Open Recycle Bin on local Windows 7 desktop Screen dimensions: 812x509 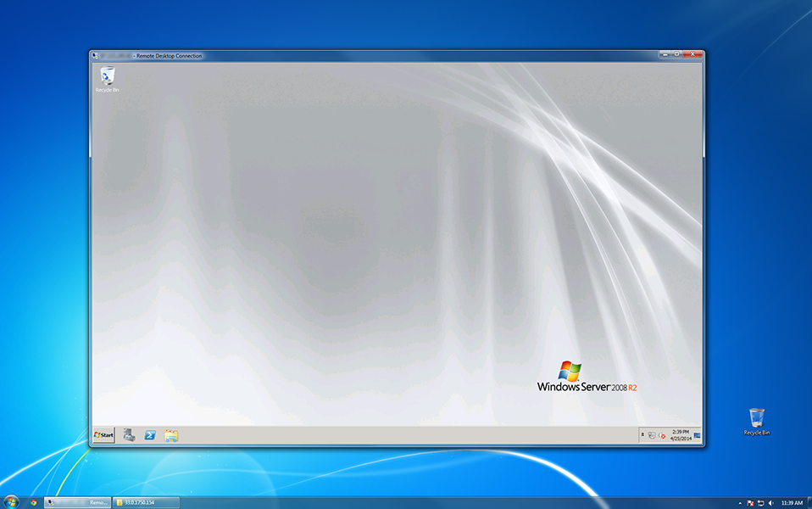[757, 422]
